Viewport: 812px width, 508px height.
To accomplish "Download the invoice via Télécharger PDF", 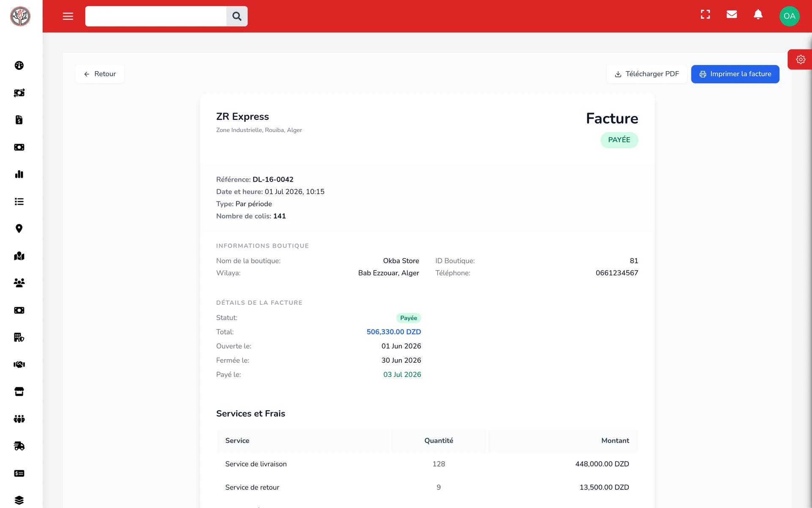I will click(647, 74).
